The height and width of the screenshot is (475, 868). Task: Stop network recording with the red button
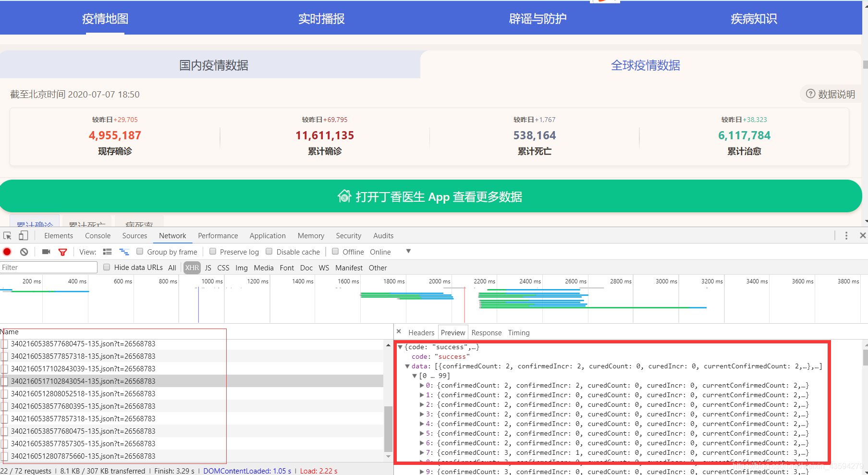pyautogui.click(x=7, y=252)
